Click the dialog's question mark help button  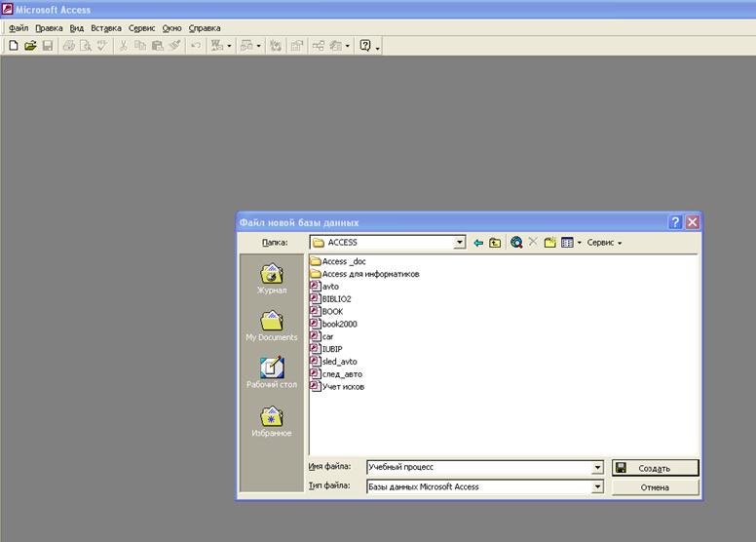click(x=675, y=222)
